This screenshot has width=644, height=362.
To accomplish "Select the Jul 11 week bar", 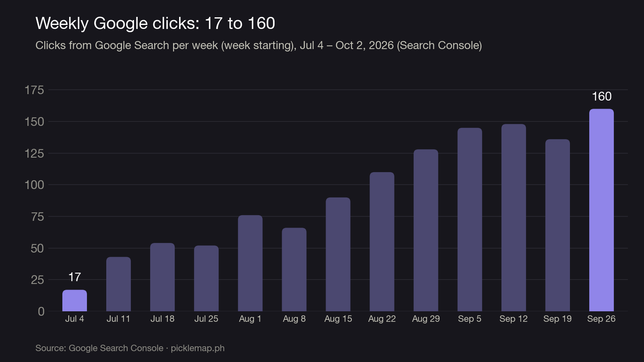I will 118,284.
